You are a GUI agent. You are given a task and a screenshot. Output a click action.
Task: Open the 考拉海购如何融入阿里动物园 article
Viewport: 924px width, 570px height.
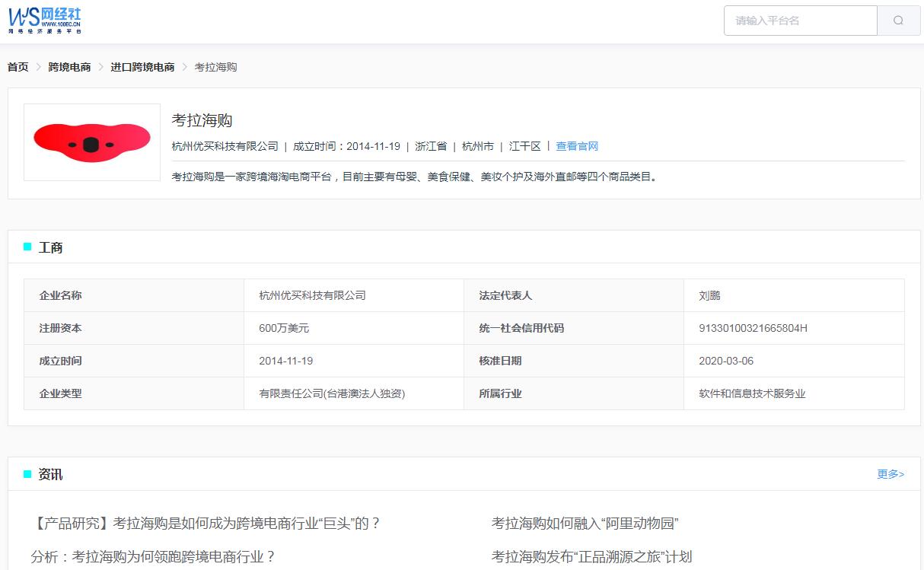pos(586,523)
